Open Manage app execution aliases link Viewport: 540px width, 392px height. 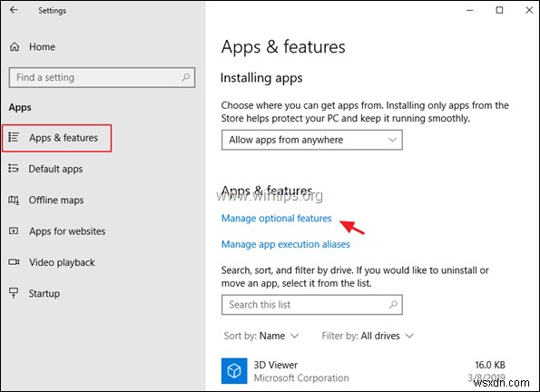tap(286, 244)
